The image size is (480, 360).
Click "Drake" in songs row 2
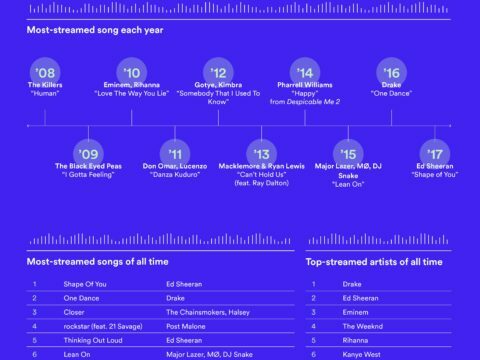point(175,298)
